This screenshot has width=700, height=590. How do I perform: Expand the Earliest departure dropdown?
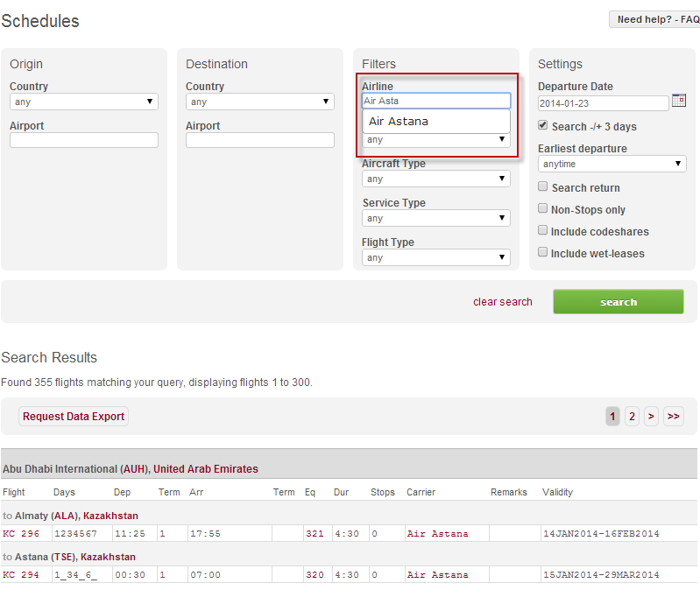tap(612, 164)
